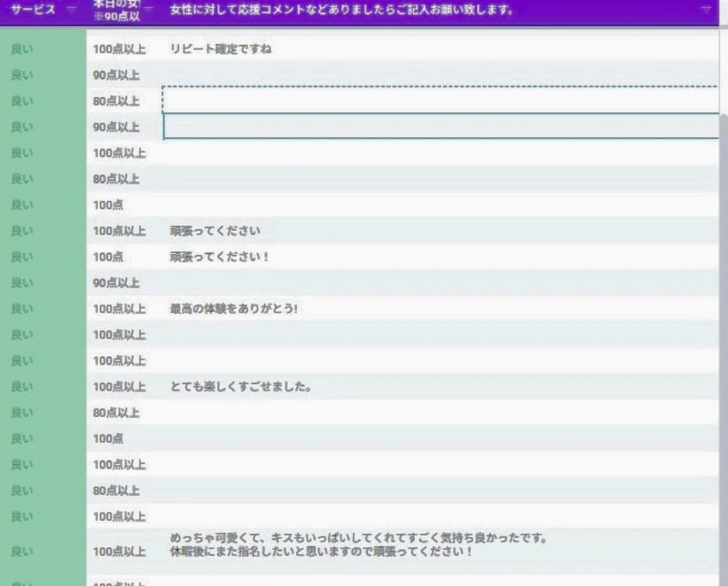Select the empty cell with dashed border
The image size is (728, 586).
440,100
